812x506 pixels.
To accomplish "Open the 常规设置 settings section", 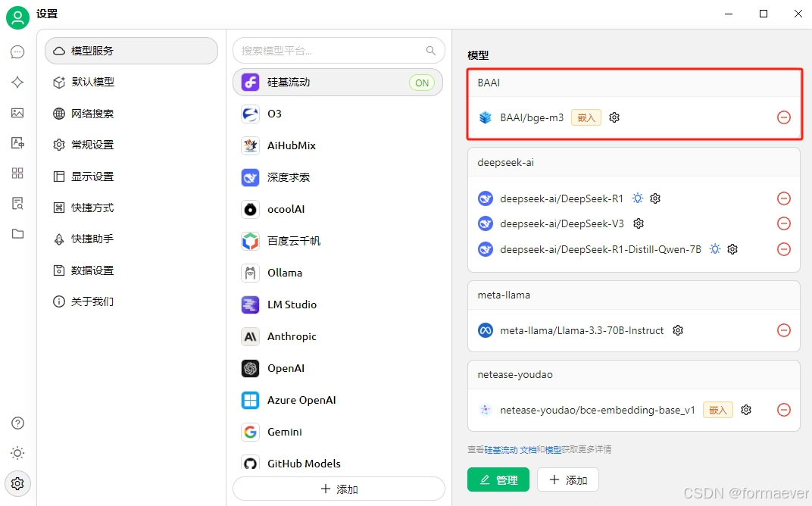I will [x=132, y=145].
